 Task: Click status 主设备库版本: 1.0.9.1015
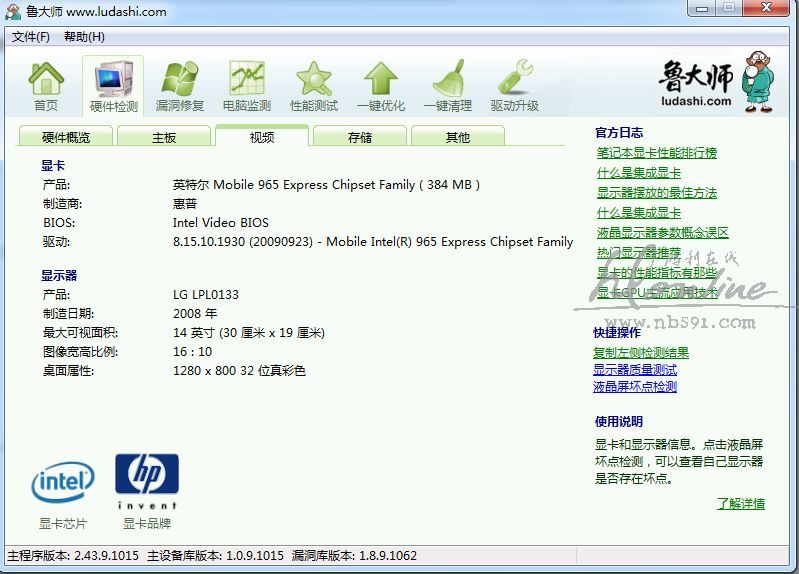click(216, 556)
